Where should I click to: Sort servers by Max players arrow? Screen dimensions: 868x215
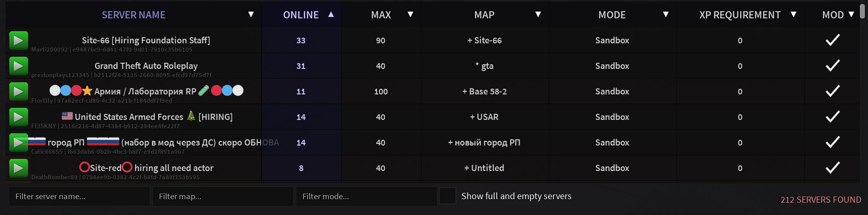point(410,14)
